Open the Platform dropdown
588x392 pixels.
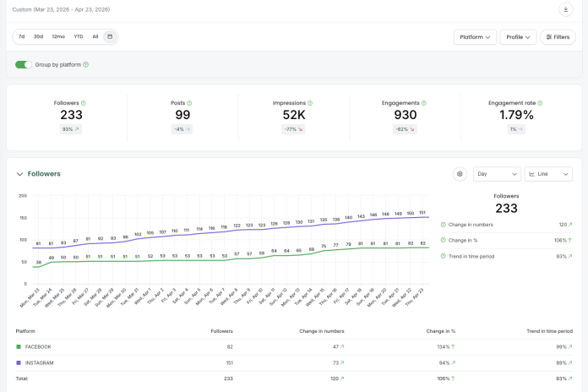pos(475,37)
